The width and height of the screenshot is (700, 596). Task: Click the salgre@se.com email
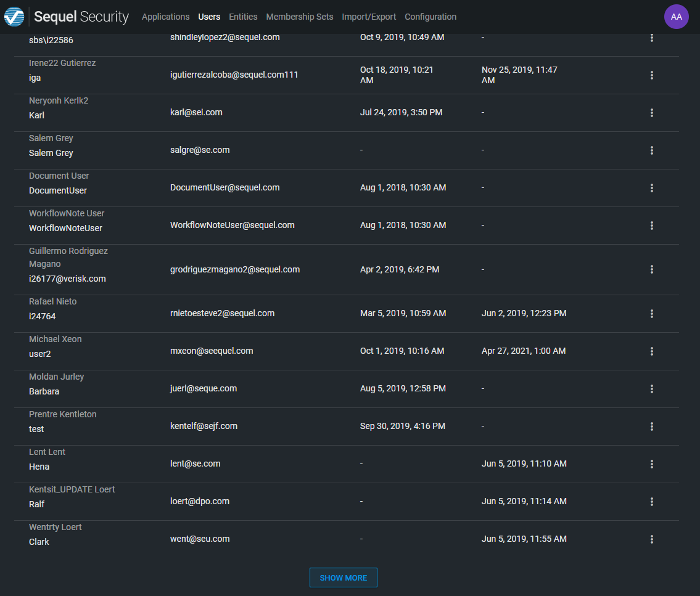click(200, 150)
